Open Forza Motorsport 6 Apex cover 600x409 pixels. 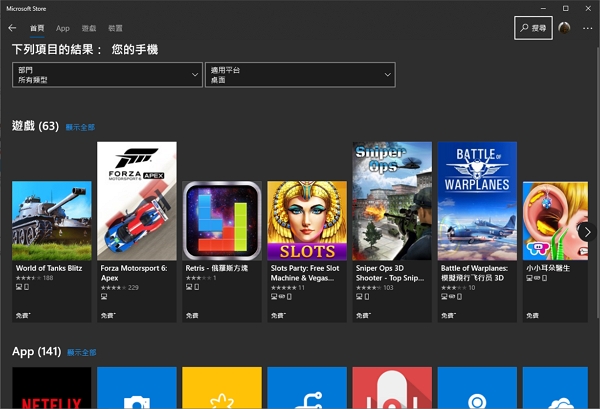(137, 201)
